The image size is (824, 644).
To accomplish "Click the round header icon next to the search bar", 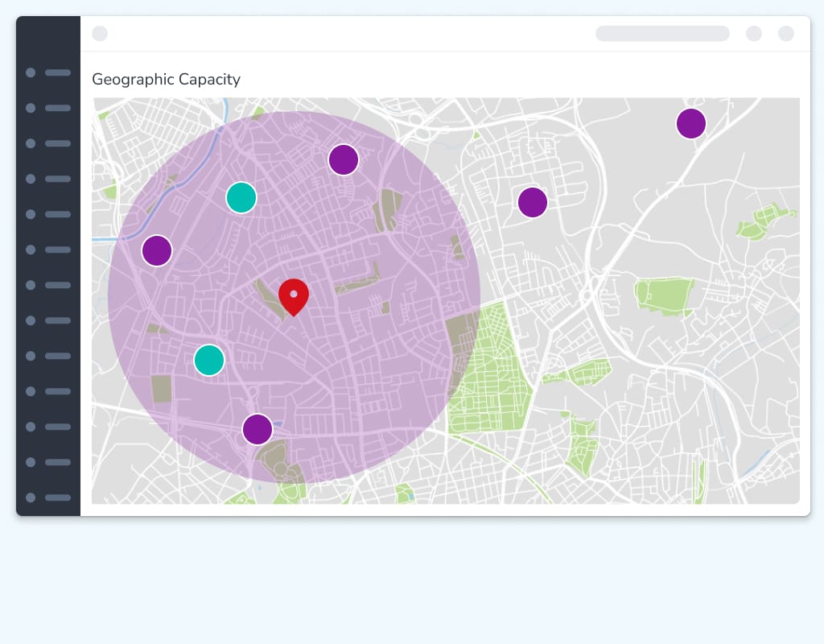I will (x=754, y=33).
